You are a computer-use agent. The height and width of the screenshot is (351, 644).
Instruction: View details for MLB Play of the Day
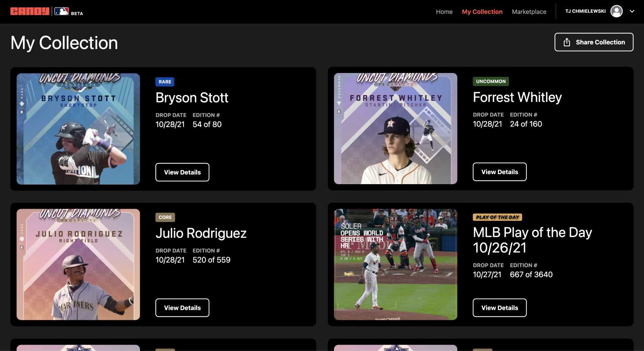[500, 307]
